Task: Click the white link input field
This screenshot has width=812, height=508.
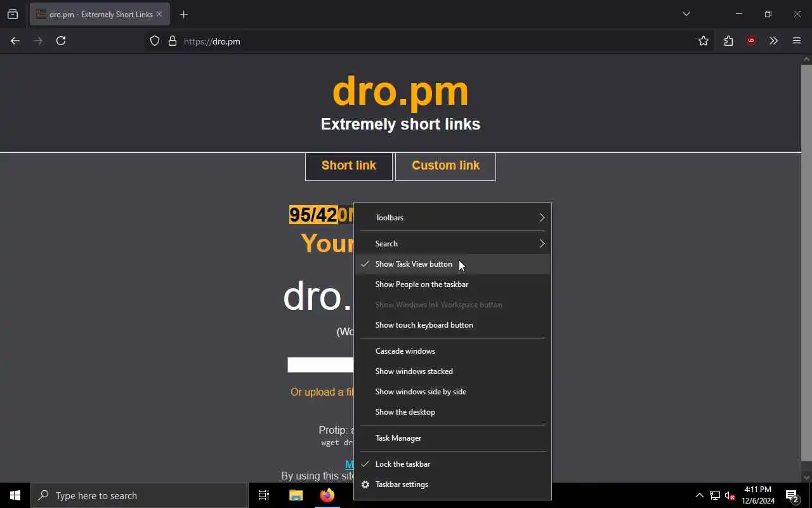Action: point(320,364)
